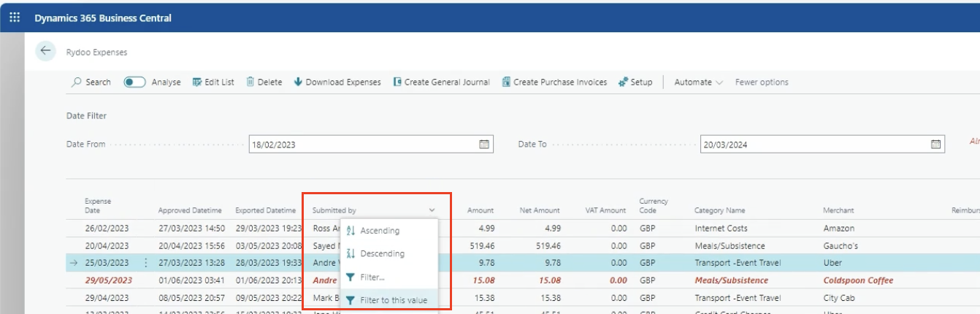The height and width of the screenshot is (314, 980).
Task: Click Fewer options
Action: [x=762, y=82]
